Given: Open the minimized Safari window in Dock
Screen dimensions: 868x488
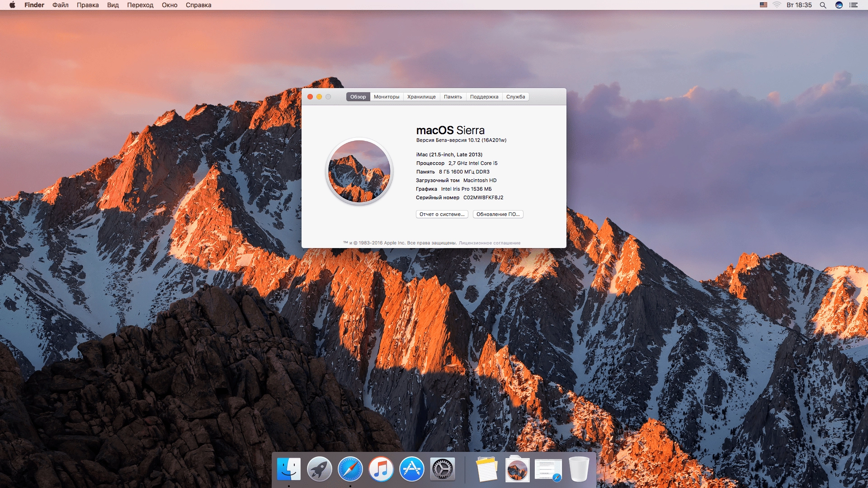Looking at the screenshot, I should [x=548, y=470].
